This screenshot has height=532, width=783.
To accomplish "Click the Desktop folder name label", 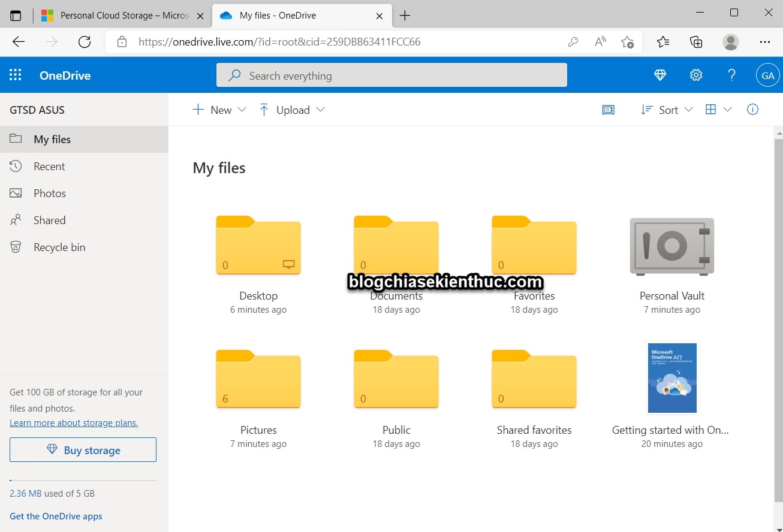I will point(258,296).
